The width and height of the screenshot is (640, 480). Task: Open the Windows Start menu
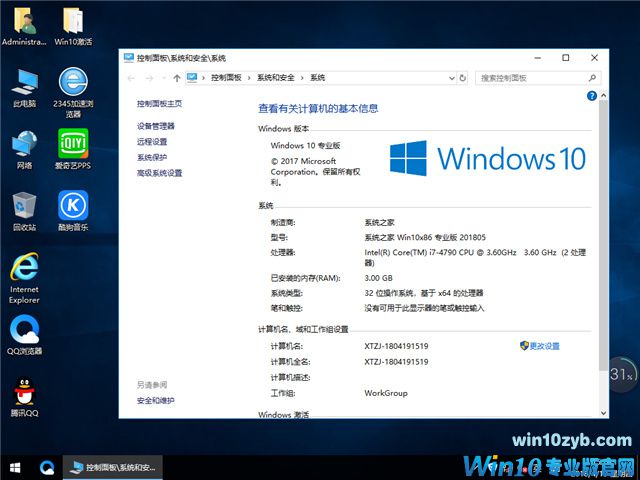[15, 468]
